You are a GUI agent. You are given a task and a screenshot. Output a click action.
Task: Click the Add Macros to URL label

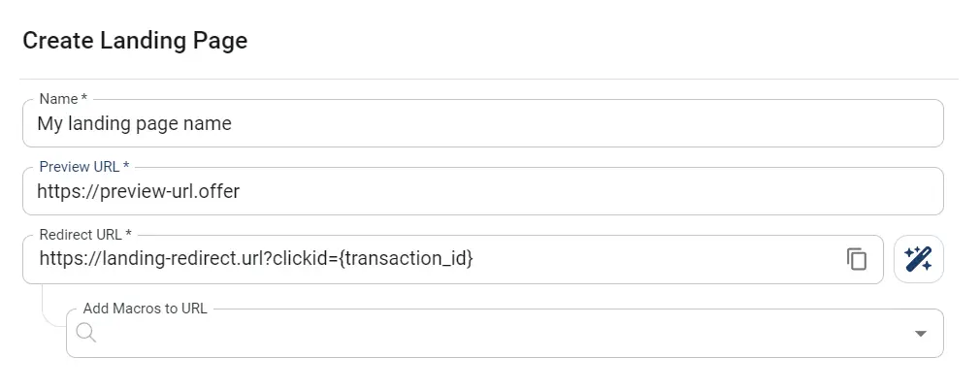(x=145, y=309)
